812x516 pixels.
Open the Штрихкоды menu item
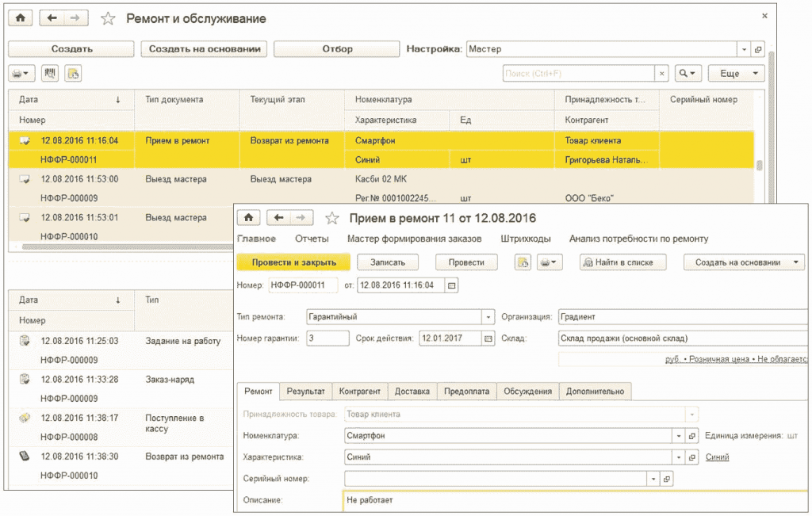point(525,239)
